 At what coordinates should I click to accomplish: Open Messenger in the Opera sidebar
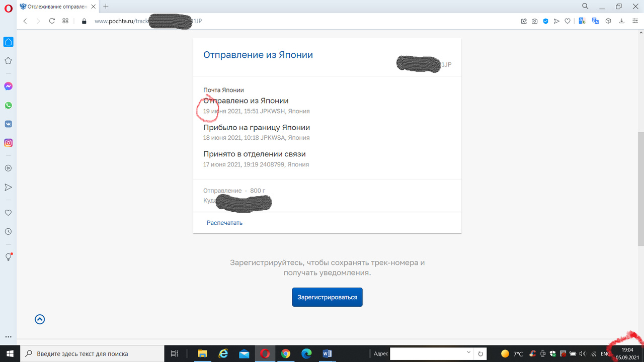coord(8,86)
